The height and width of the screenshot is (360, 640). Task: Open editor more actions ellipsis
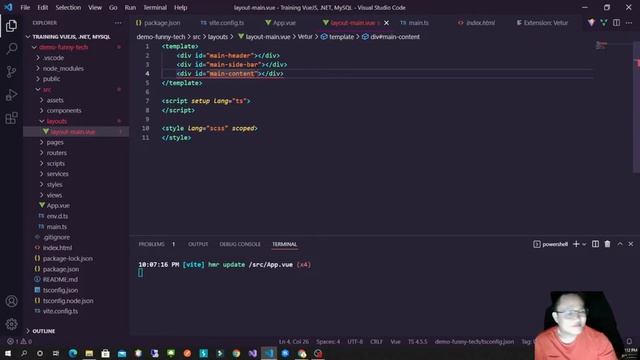(x=629, y=23)
